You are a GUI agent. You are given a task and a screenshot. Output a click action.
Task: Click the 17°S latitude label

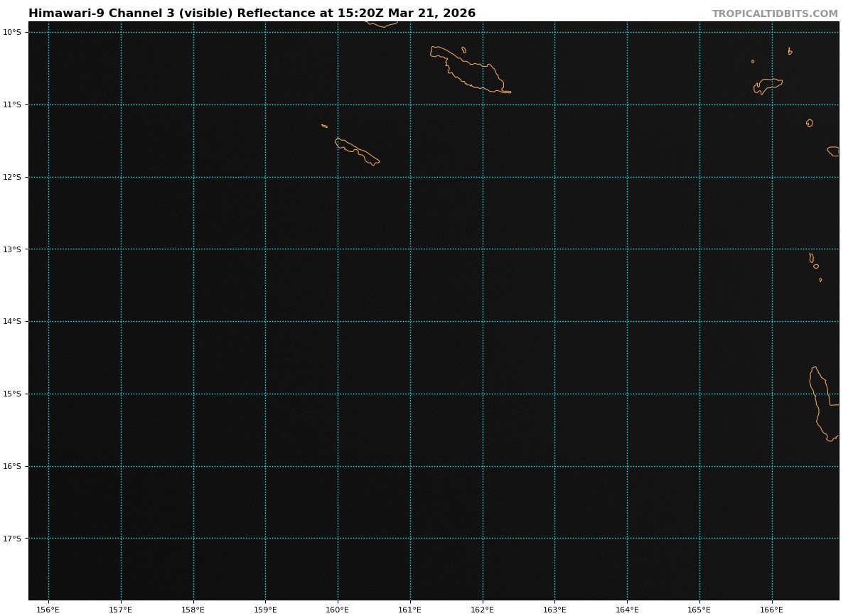tap(12, 539)
